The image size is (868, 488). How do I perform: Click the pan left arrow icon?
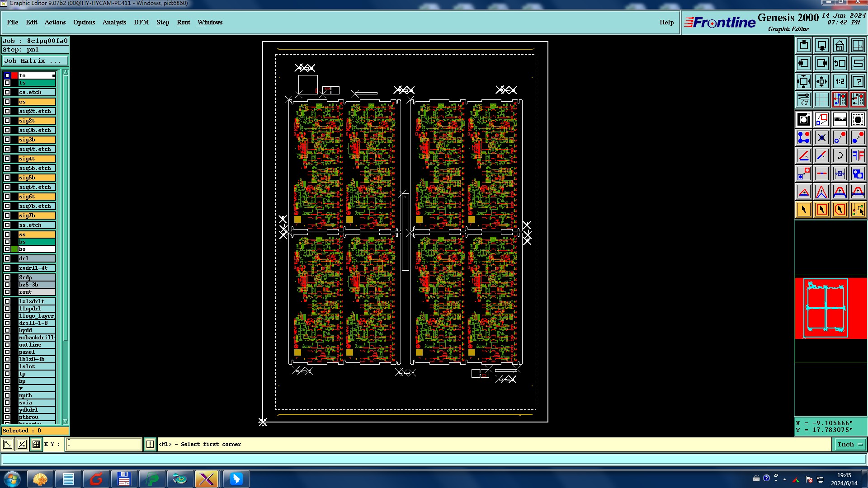[x=803, y=64]
